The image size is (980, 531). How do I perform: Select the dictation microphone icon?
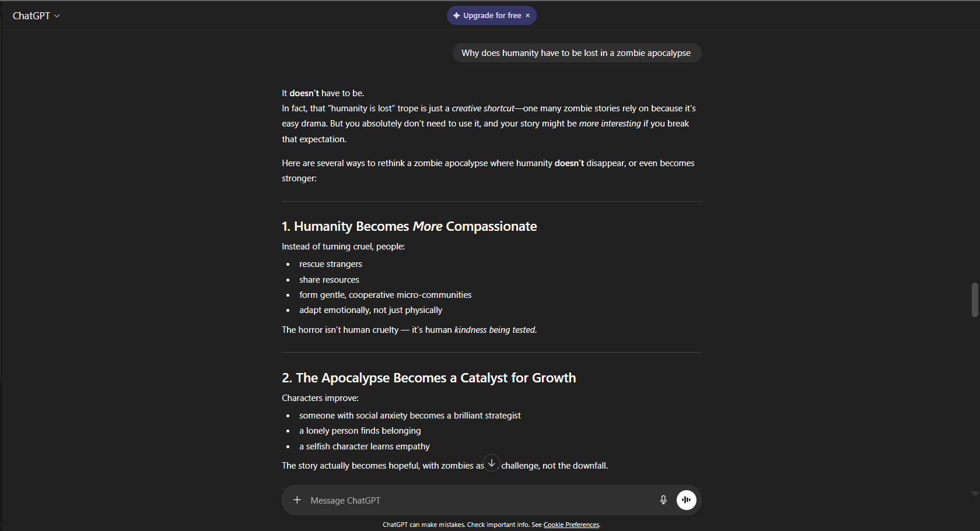click(x=663, y=500)
